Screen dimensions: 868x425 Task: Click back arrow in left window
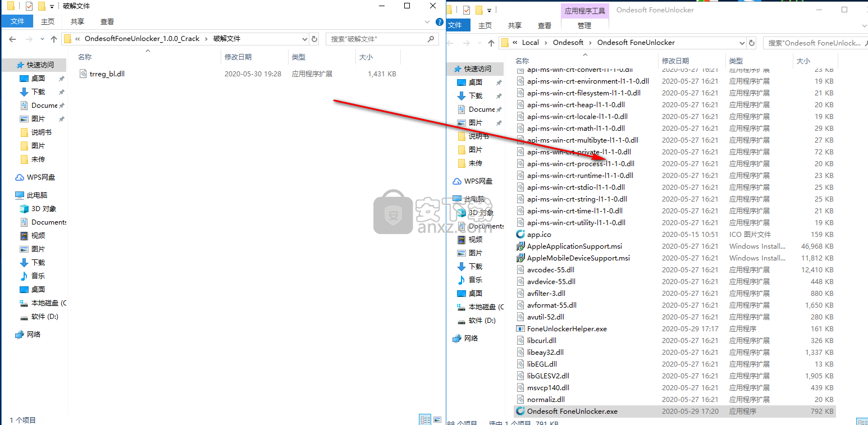tap(12, 39)
